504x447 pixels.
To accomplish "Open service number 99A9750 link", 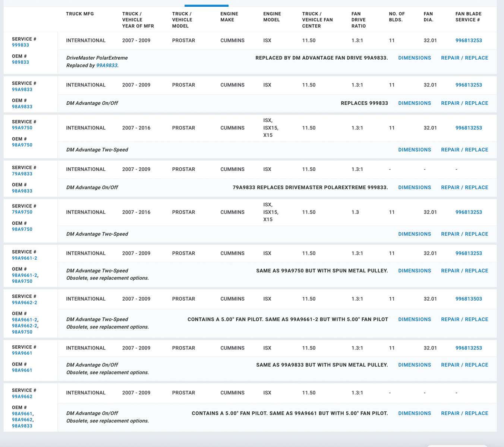I will [x=22, y=128].
